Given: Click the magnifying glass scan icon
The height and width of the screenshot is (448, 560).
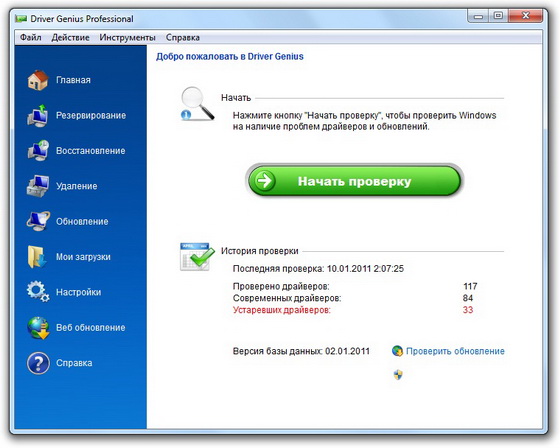Looking at the screenshot, I should [x=197, y=104].
